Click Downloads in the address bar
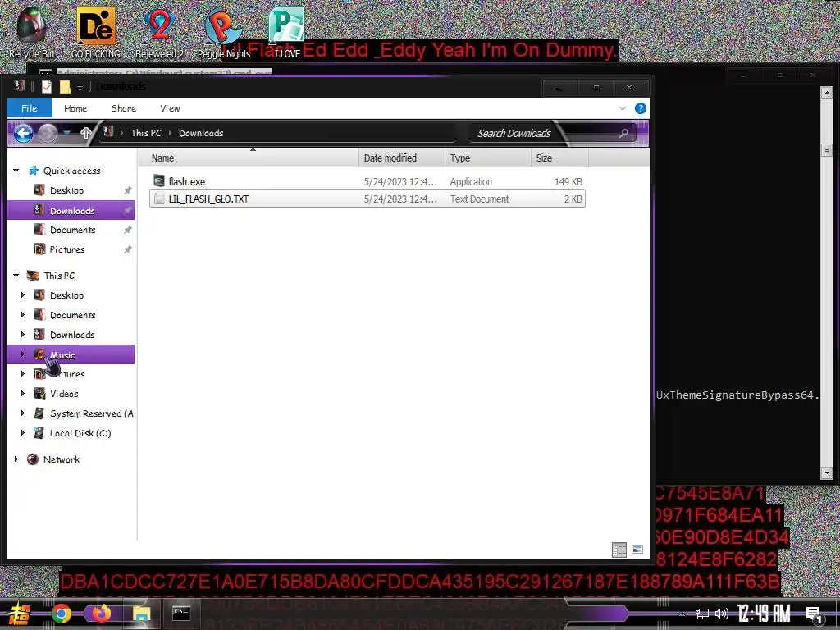This screenshot has height=630, width=840. click(x=201, y=133)
